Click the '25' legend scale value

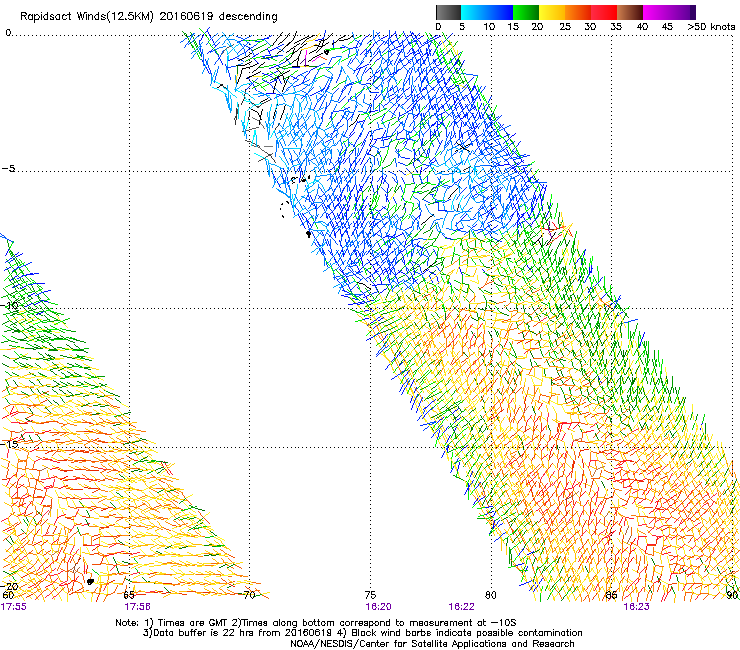pyautogui.click(x=565, y=26)
